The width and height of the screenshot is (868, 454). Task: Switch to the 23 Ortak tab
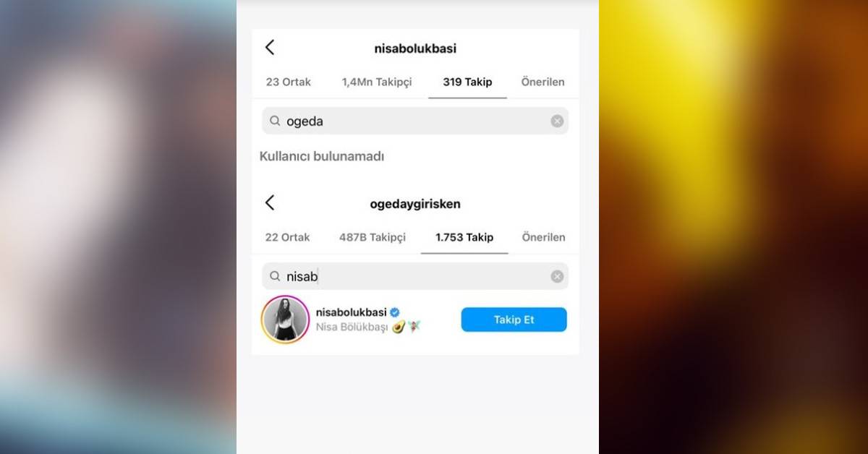click(289, 82)
